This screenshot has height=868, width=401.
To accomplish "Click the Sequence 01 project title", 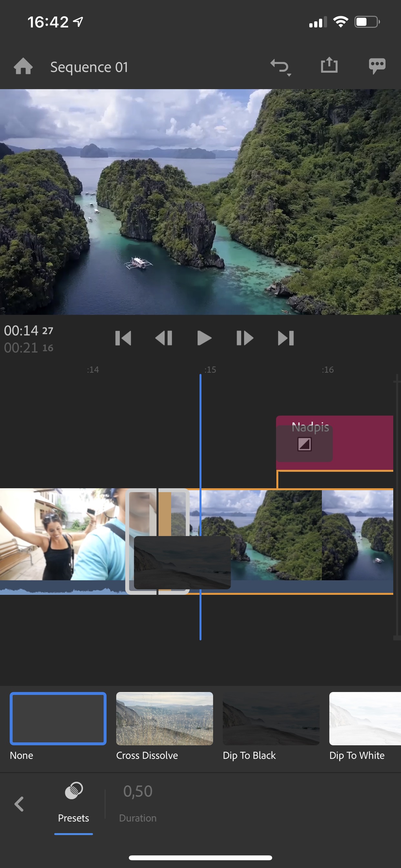I will pyautogui.click(x=89, y=67).
